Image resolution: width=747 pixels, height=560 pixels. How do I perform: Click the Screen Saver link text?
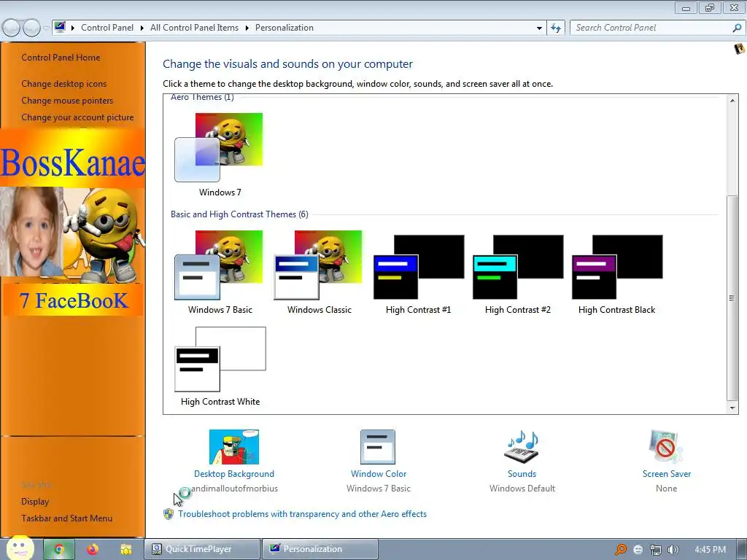[667, 474]
